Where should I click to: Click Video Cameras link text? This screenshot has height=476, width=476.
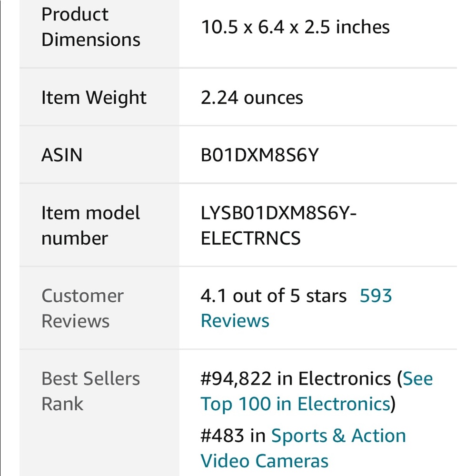(264, 461)
